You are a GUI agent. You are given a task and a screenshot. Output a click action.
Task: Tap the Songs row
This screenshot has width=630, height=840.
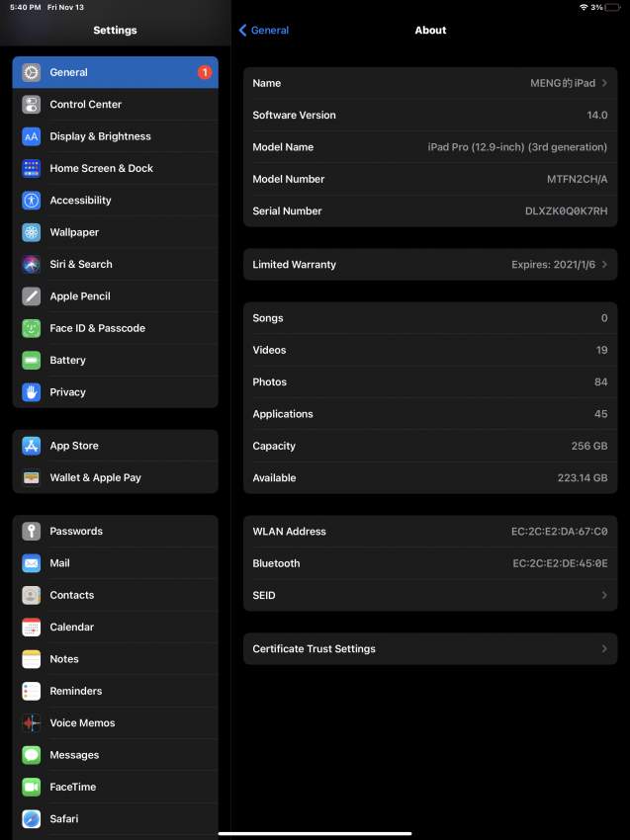pos(430,318)
